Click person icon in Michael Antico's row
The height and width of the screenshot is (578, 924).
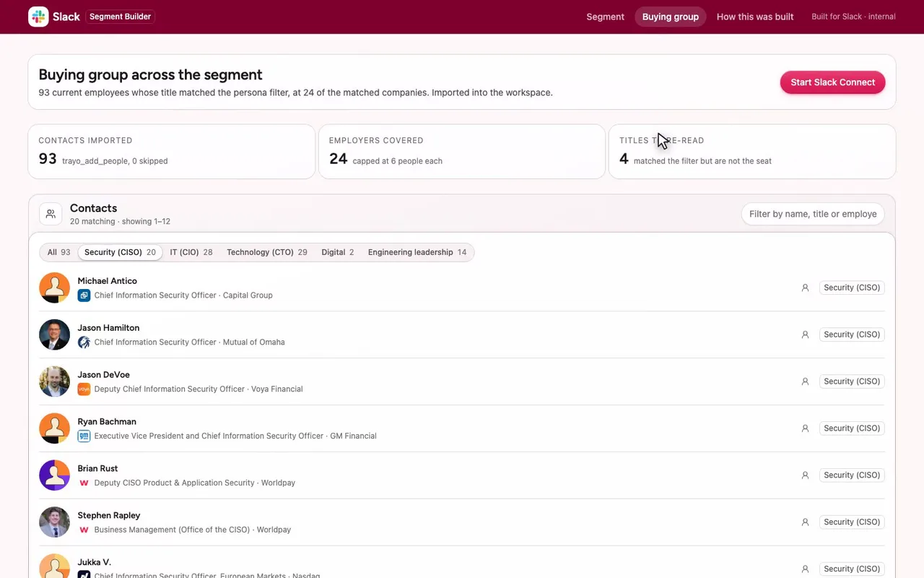click(x=805, y=288)
